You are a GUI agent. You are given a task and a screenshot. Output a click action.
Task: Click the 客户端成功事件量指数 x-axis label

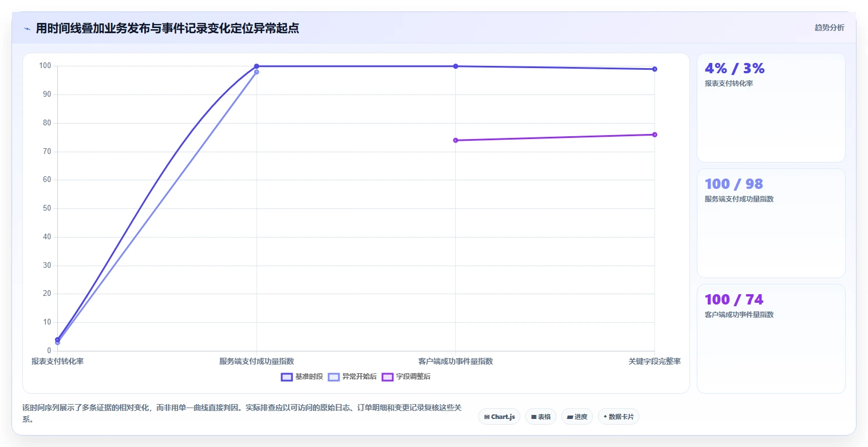[456, 361]
